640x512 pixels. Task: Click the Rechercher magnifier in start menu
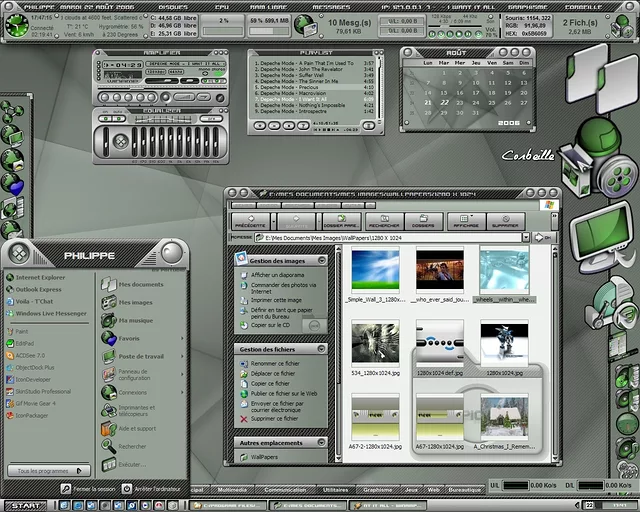[109, 446]
